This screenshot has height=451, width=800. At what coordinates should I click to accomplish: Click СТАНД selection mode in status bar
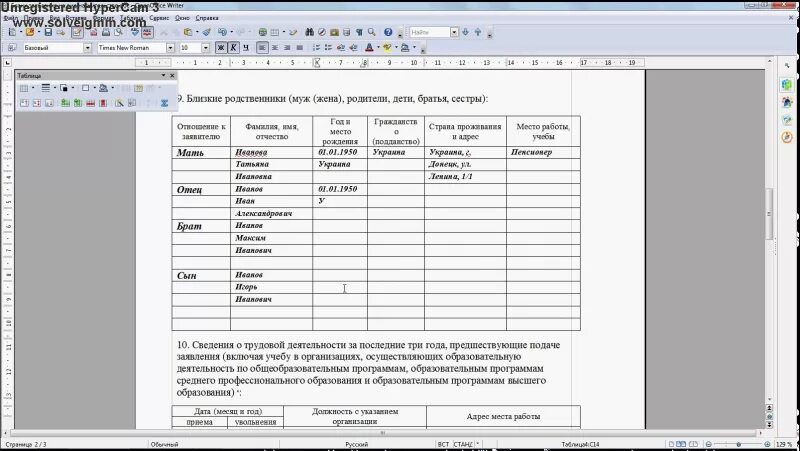pyautogui.click(x=463, y=445)
